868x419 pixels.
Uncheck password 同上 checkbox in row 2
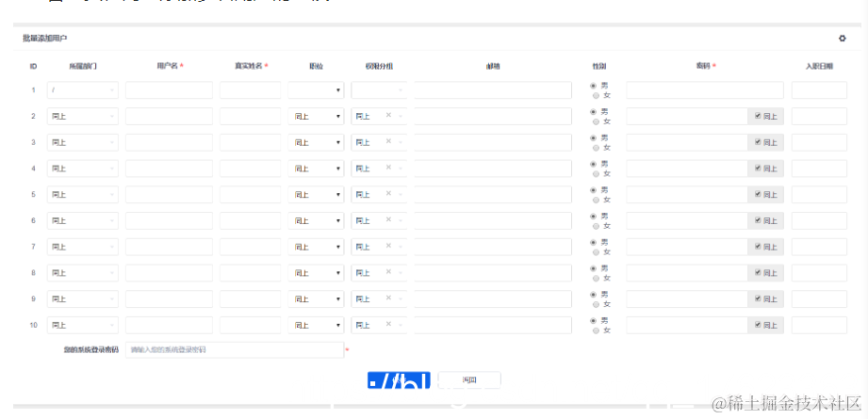[x=758, y=116]
